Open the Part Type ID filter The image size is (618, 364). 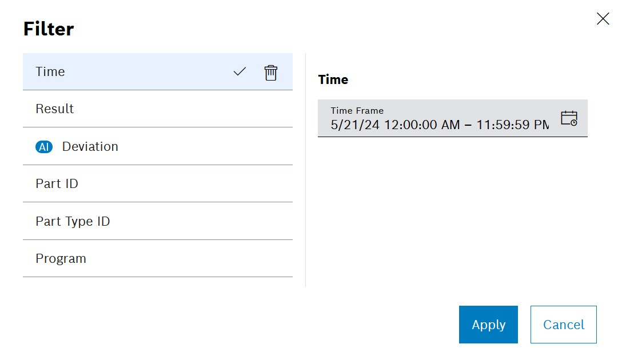[158, 221]
